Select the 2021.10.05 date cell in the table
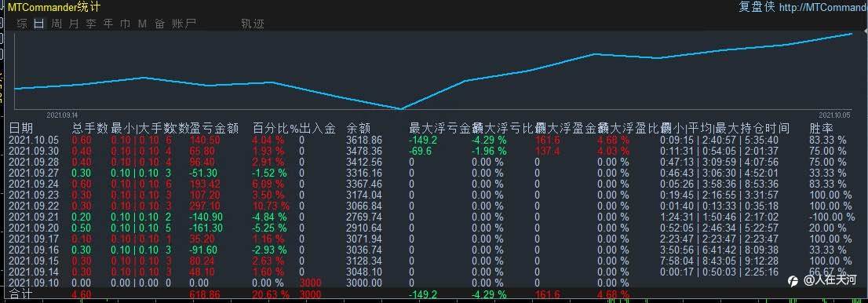Screen dimensions: 868x303 point(34,141)
